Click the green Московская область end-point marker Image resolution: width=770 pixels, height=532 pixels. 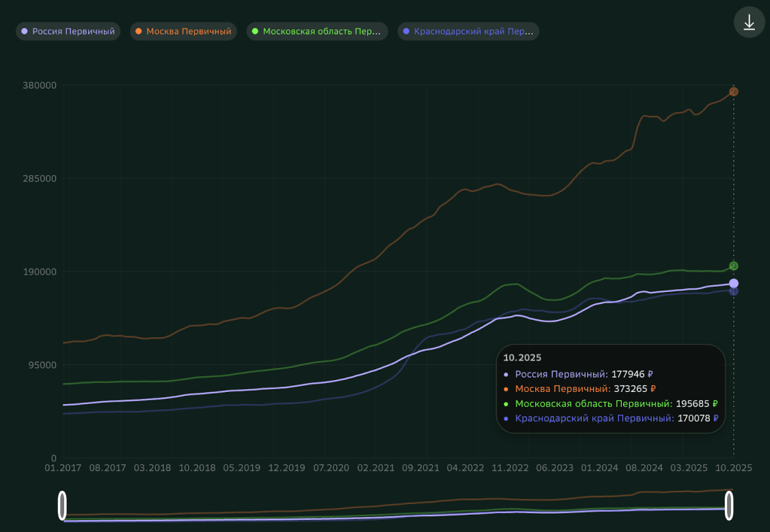point(734,266)
